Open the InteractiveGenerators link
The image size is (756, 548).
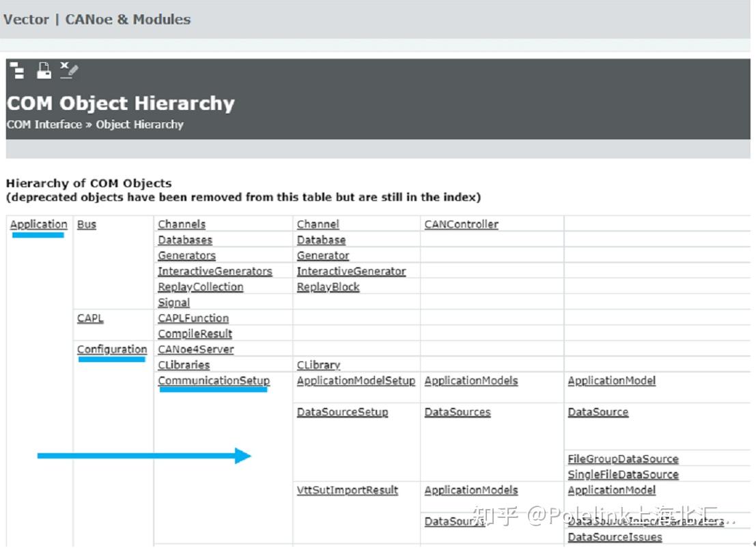(215, 271)
